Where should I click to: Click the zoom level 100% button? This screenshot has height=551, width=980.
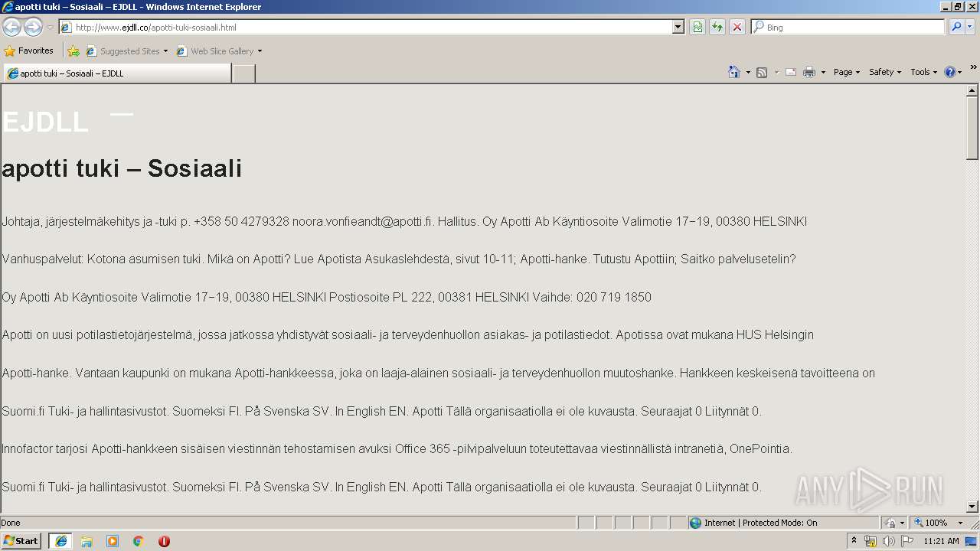931,523
